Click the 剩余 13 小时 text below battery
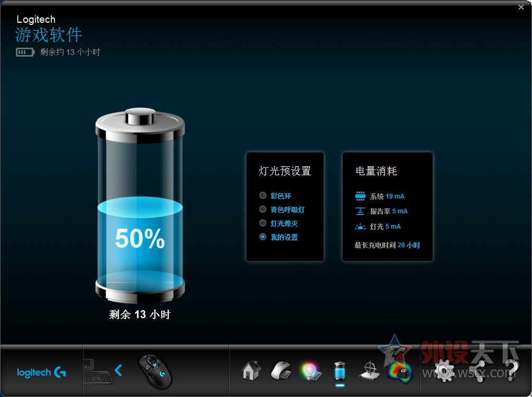 (140, 314)
